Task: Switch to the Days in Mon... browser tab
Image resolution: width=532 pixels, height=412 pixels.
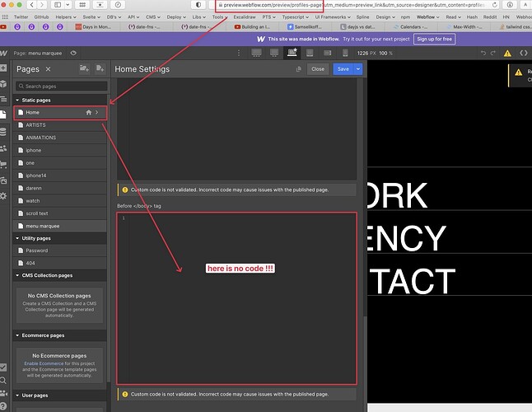Action: pos(93,27)
